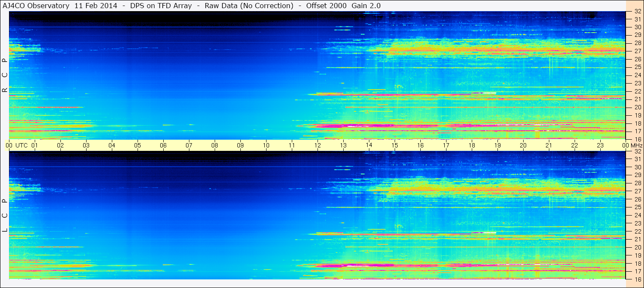Click hour 11 on the time axis
This screenshot has height=288, width=644.
(x=292, y=145)
